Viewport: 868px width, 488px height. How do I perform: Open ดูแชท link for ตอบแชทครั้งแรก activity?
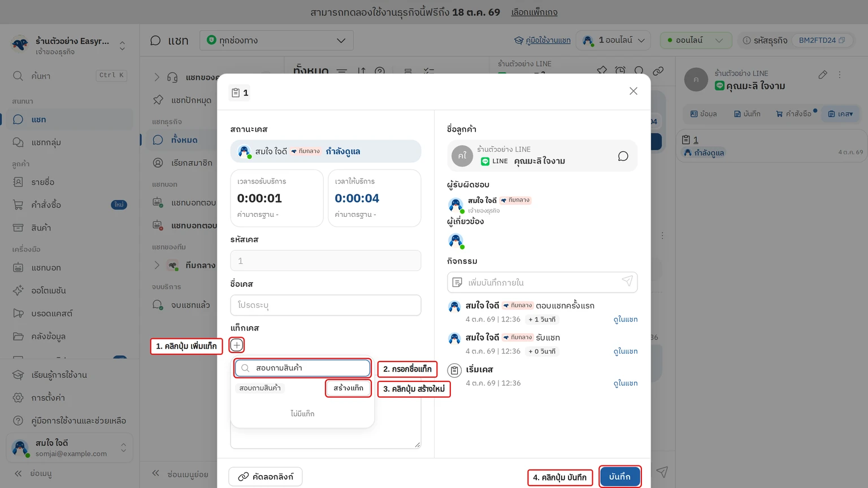[626, 319]
